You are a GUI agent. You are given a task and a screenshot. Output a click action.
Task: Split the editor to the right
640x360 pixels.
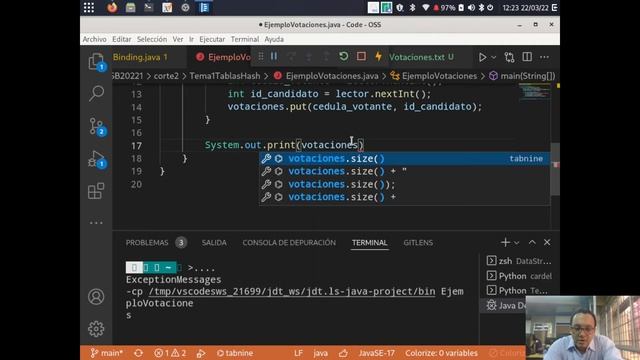pyautogui.click(x=527, y=57)
